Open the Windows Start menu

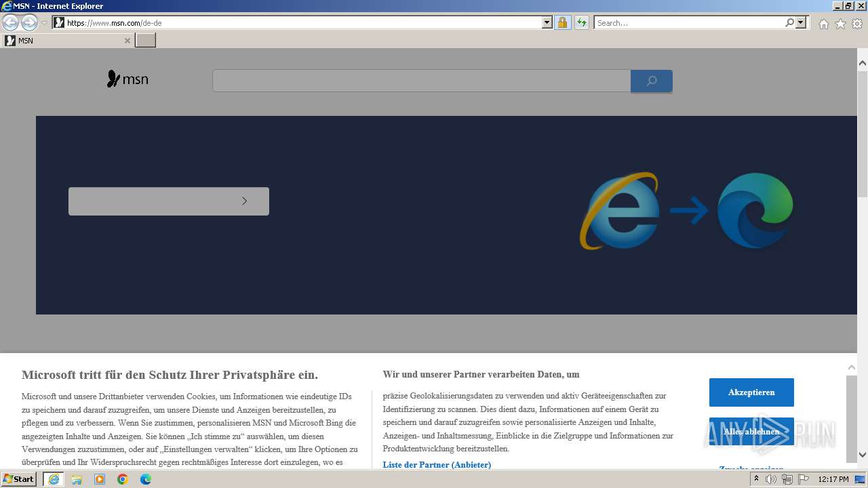(19, 479)
